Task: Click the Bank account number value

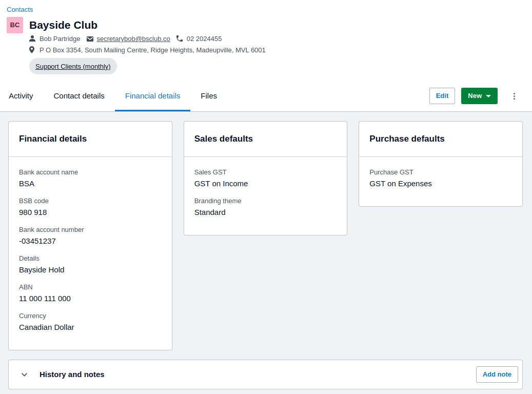Action: [x=37, y=241]
